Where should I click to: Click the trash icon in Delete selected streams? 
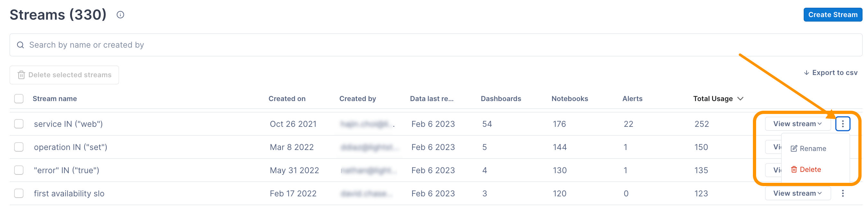coord(21,75)
